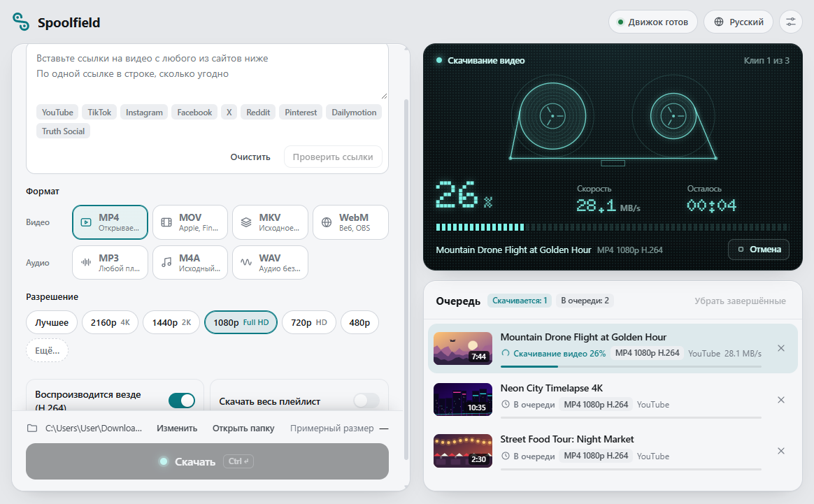Click the MP3 waveform icon

click(86, 263)
